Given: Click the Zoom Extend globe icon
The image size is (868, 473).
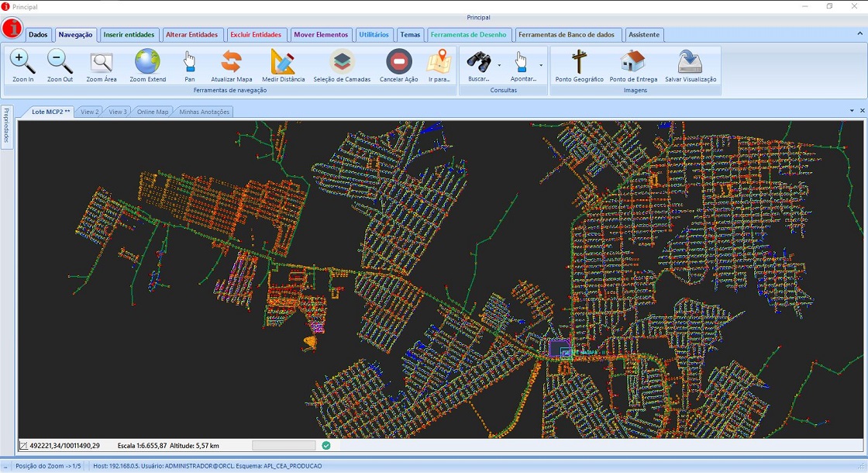Looking at the screenshot, I should [x=147, y=62].
